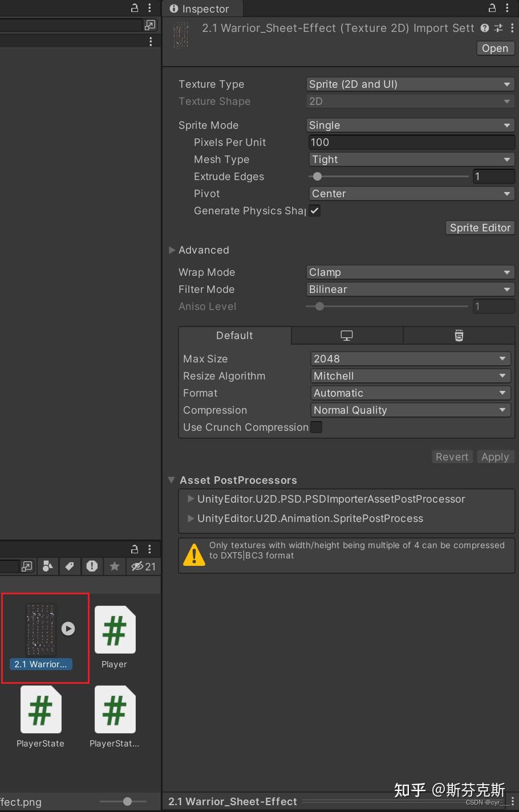Open the Texture Type dropdown

(x=411, y=84)
